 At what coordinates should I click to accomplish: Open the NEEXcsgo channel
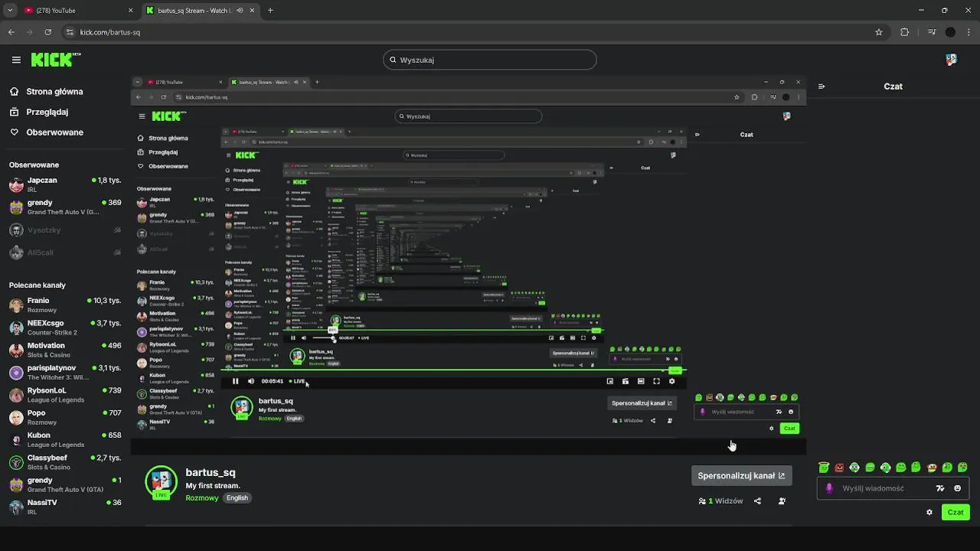(65, 328)
